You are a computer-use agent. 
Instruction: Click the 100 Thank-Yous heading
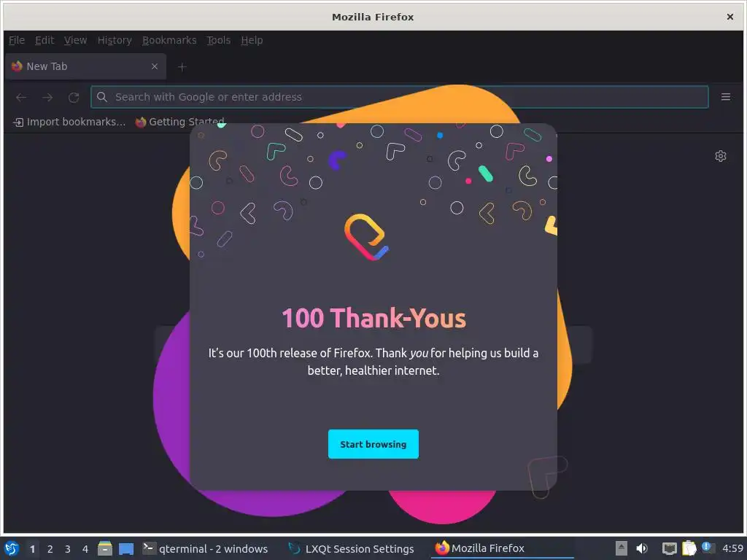point(373,318)
